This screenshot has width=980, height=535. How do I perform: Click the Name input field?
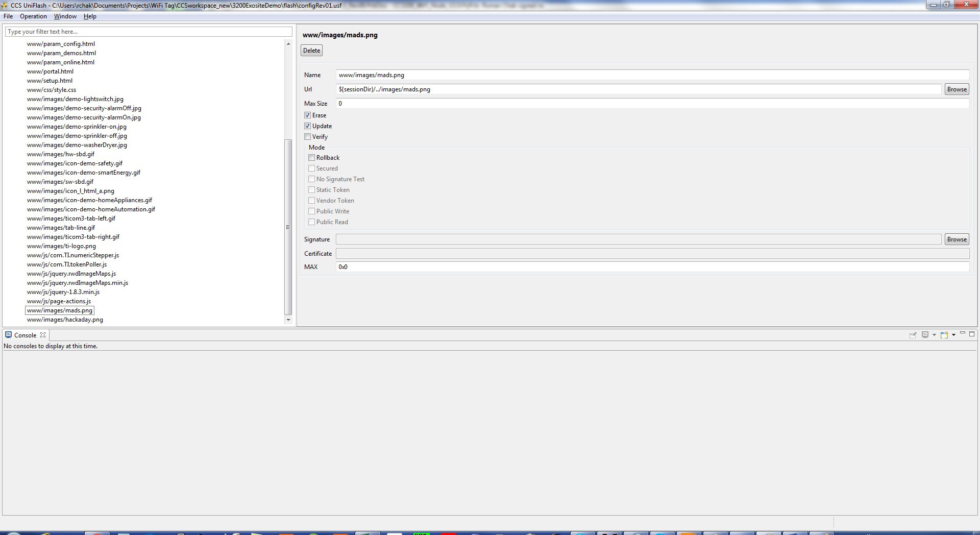tap(652, 75)
